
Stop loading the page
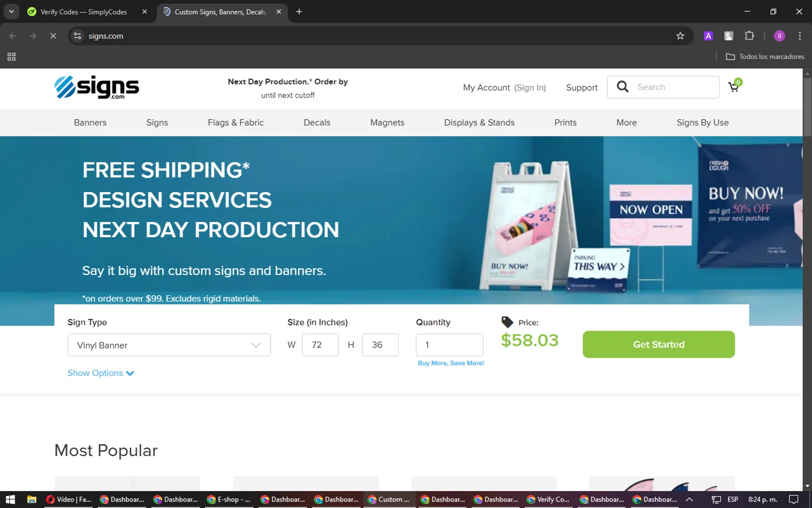click(53, 36)
